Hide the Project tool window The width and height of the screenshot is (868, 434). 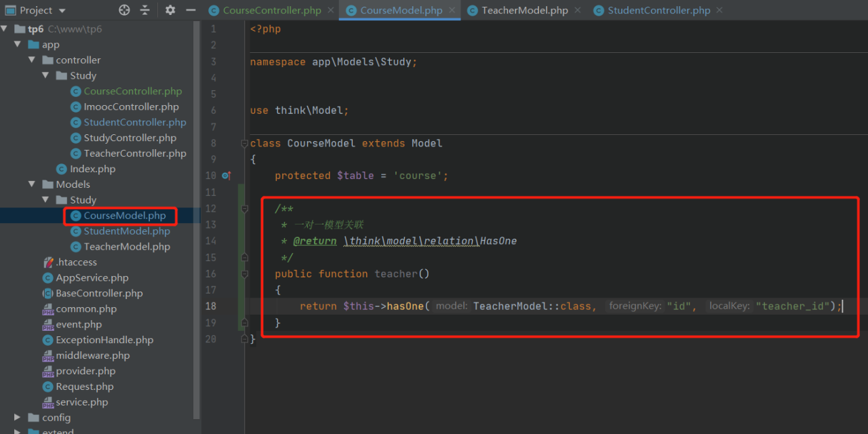click(191, 10)
